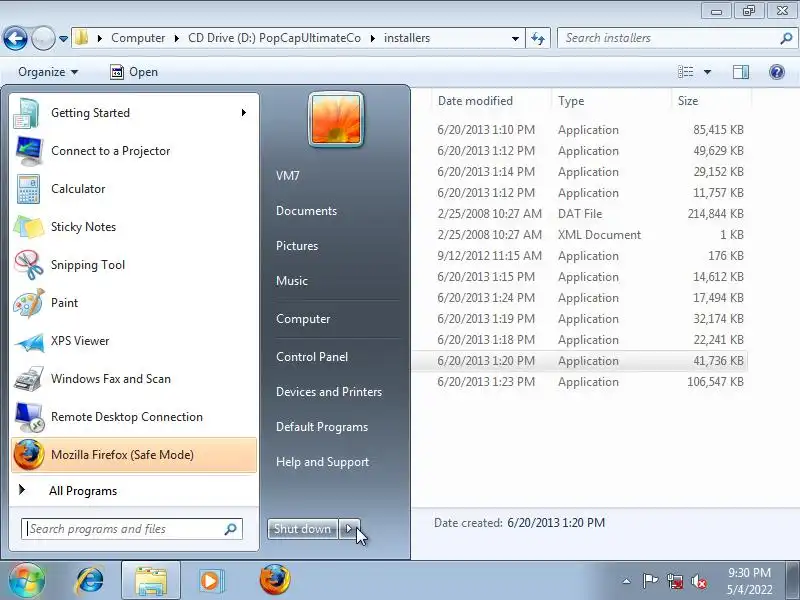Click the Action Center flag icon
The image size is (800, 600).
click(650, 581)
